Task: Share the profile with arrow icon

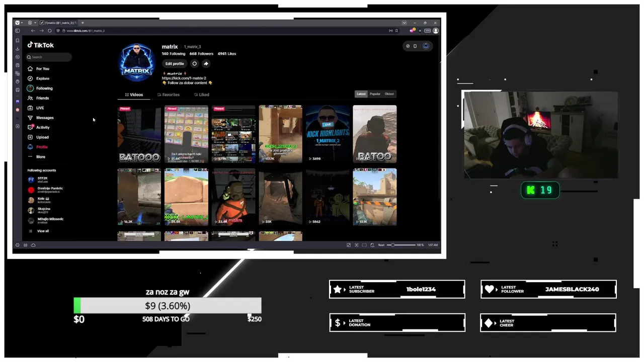Action: (x=206, y=64)
